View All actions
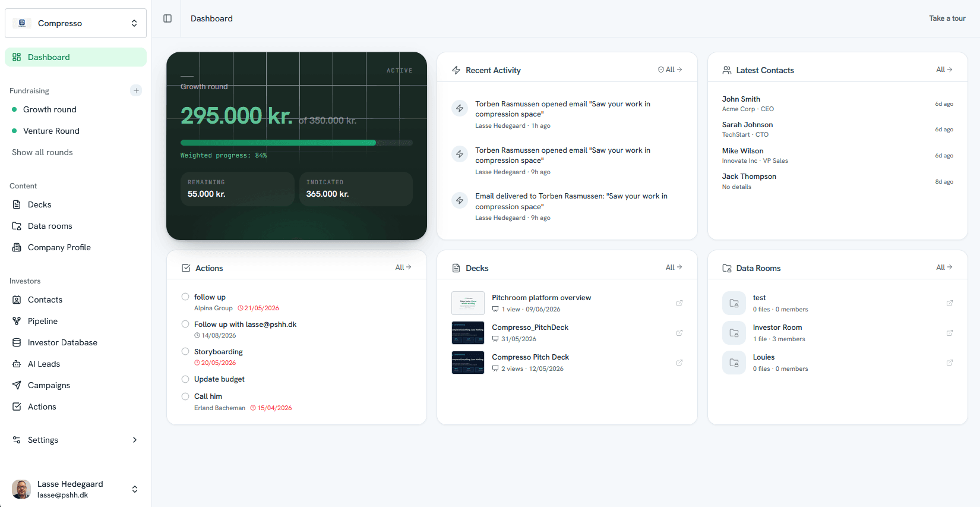This screenshot has width=980, height=507. pos(403,267)
